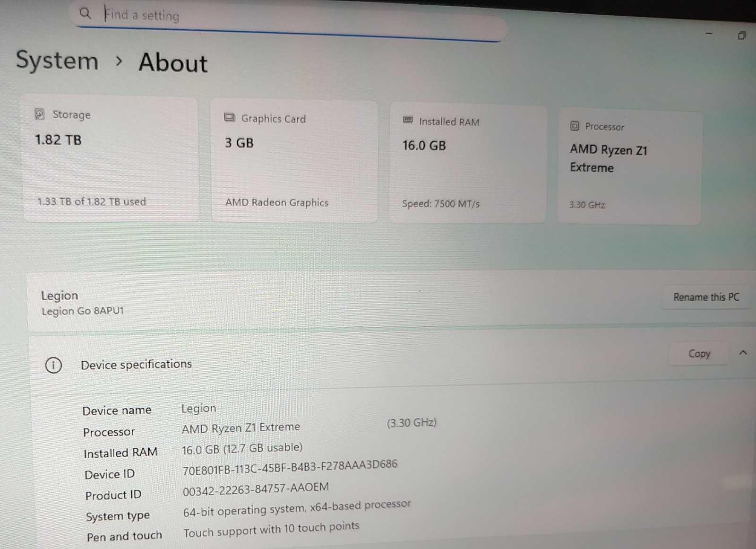Select the About page heading
Screen dimensions: 756x549
coord(173,62)
